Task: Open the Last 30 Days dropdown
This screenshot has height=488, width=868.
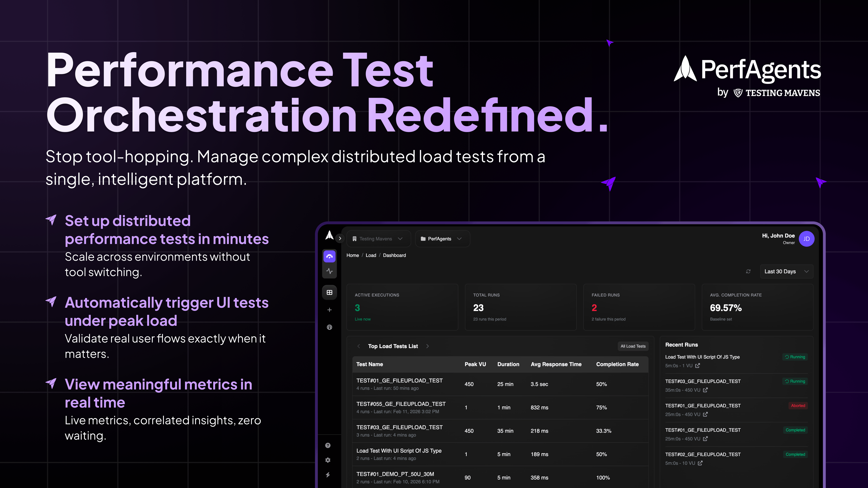Action: pos(786,272)
